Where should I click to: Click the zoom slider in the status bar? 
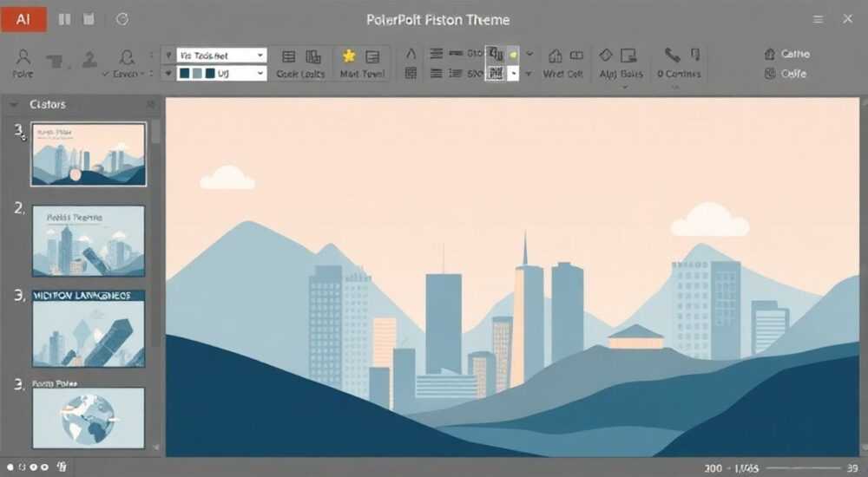pyautogui.click(x=803, y=468)
